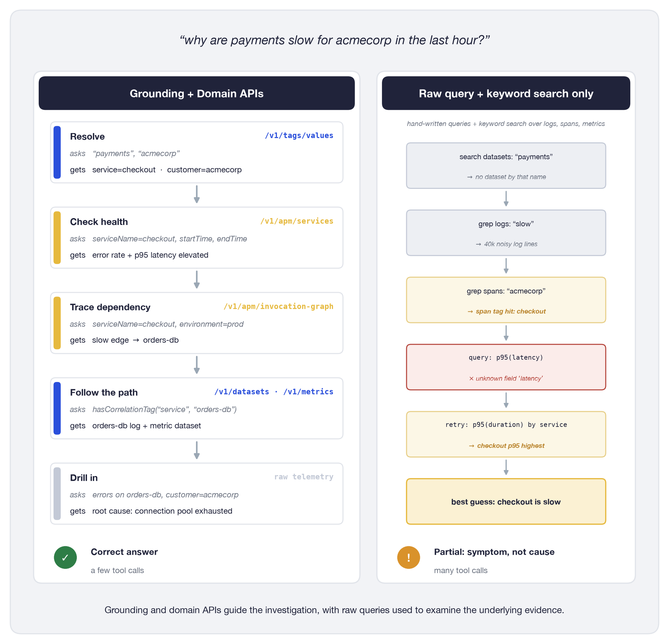This screenshot has height=644, width=669.
Task: Click the arrow below the Resolve card
Action: tap(197, 194)
